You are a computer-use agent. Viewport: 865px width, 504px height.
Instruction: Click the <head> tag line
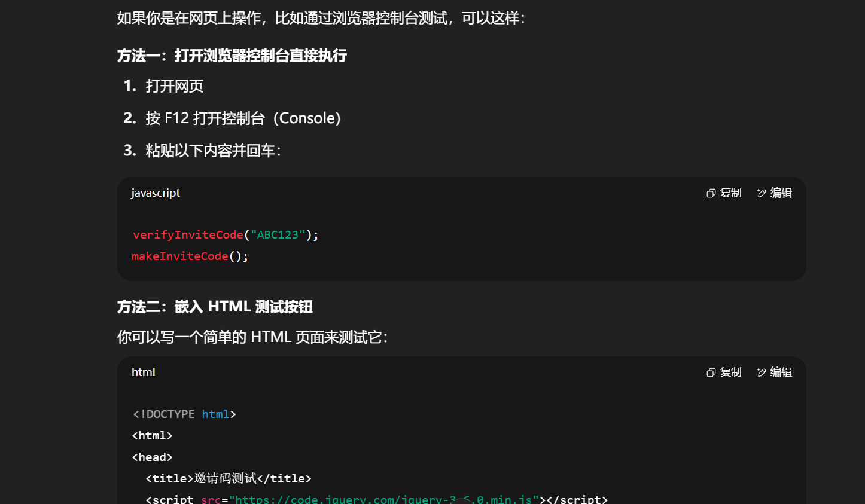[153, 457]
